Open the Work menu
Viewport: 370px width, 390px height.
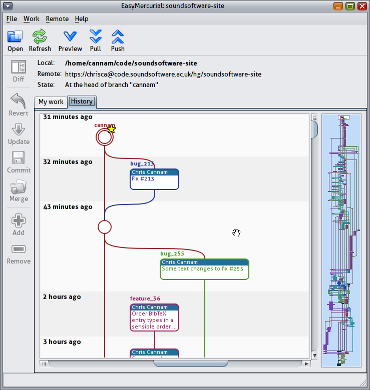tap(31, 19)
